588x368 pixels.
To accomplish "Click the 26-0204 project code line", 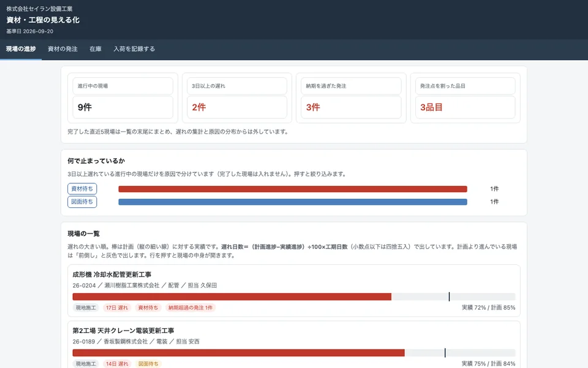I will coord(145,285).
